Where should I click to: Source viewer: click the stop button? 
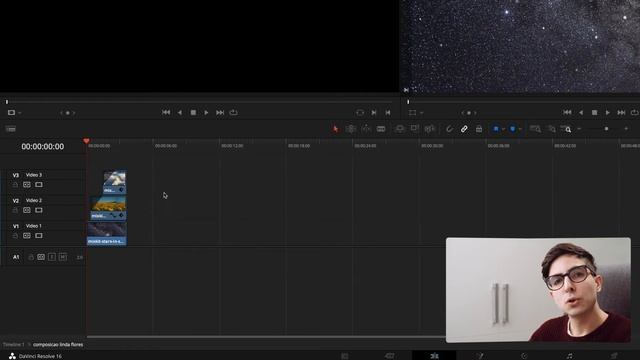(x=193, y=112)
